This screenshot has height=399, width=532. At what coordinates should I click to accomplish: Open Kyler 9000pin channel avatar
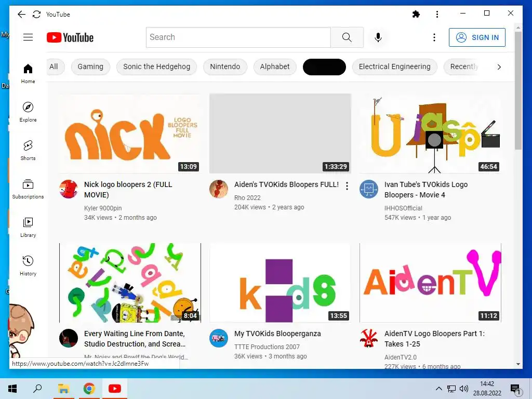[69, 189]
